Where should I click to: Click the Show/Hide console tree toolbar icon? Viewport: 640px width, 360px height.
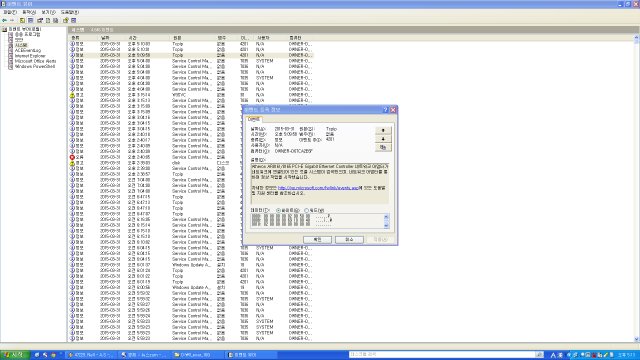tap(31, 20)
